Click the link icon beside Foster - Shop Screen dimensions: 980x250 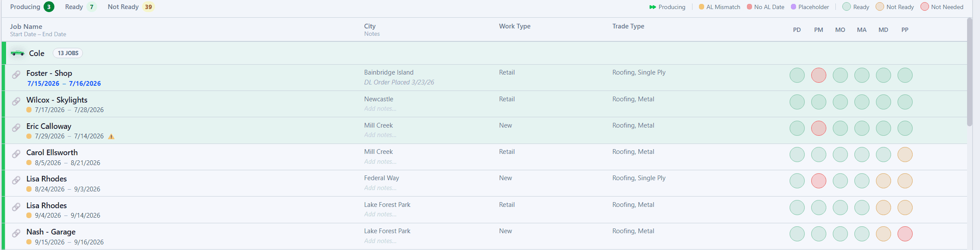16,75
